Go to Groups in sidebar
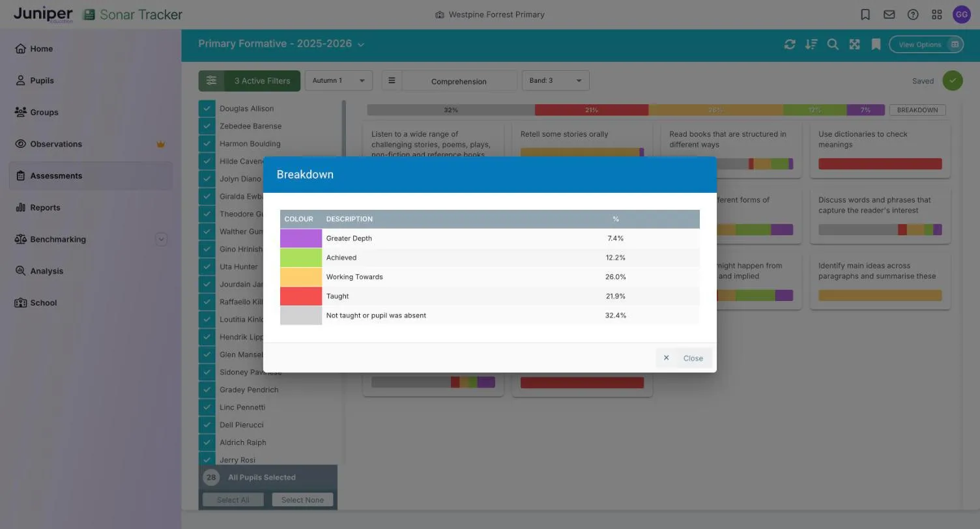 click(91, 113)
